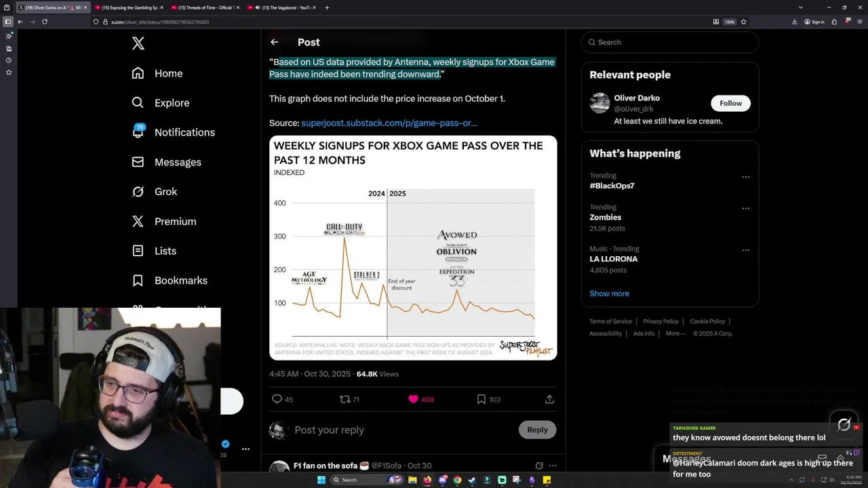Open Messages in the sidebar
868x488 pixels.
tap(167, 162)
